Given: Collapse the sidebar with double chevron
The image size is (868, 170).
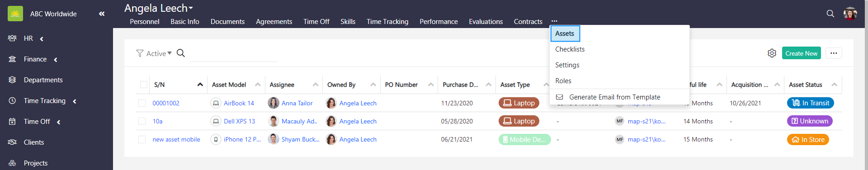Looking at the screenshot, I should point(102,14).
